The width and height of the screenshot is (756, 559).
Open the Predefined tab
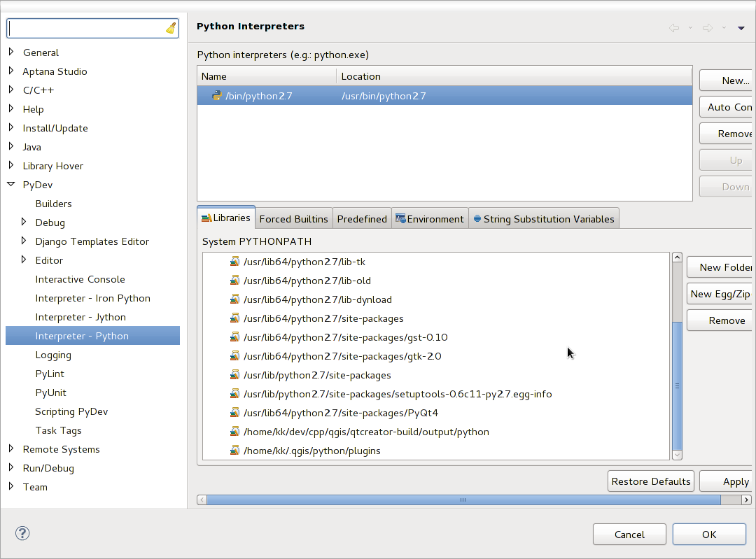pyautogui.click(x=362, y=218)
